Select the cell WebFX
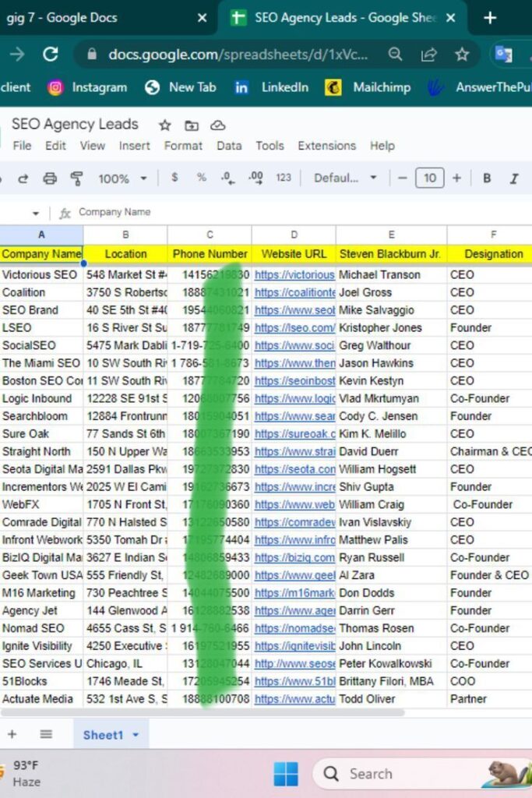The height and width of the screenshot is (798, 532). coord(41,504)
